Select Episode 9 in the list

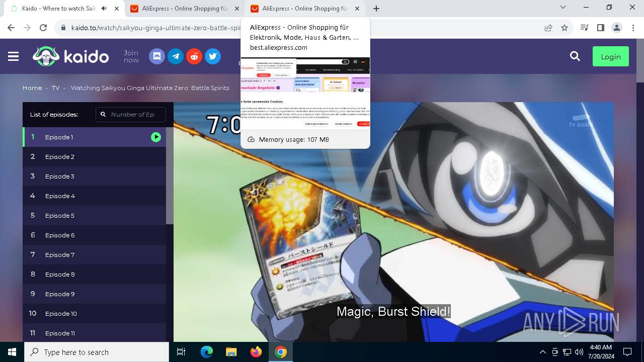[94, 294]
